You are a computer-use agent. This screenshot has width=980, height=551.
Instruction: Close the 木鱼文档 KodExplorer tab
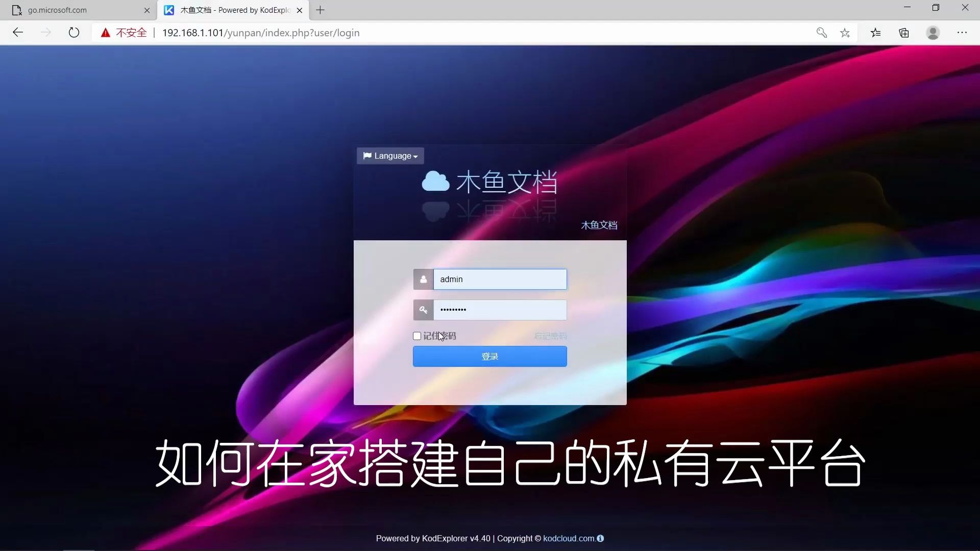point(300,10)
